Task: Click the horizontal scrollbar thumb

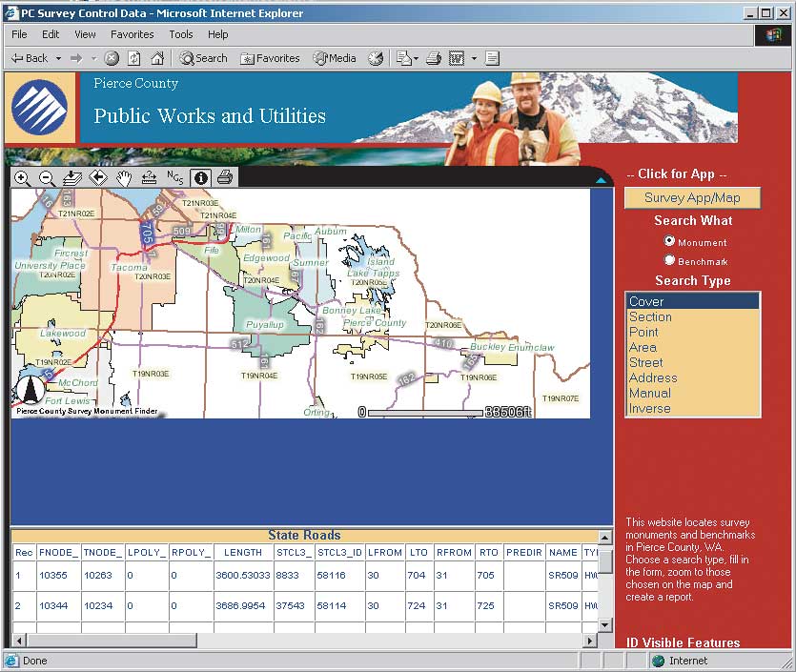Action: click(x=112, y=641)
